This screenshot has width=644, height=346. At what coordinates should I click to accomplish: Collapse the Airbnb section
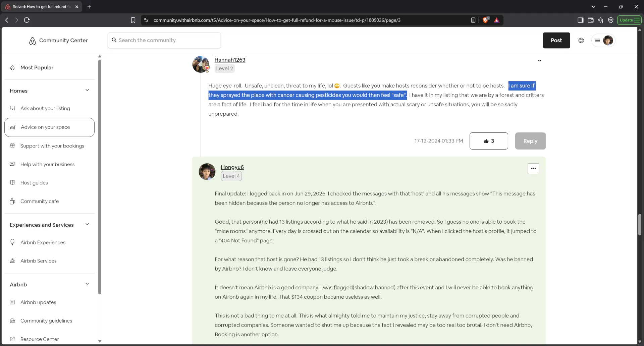pyautogui.click(x=87, y=284)
